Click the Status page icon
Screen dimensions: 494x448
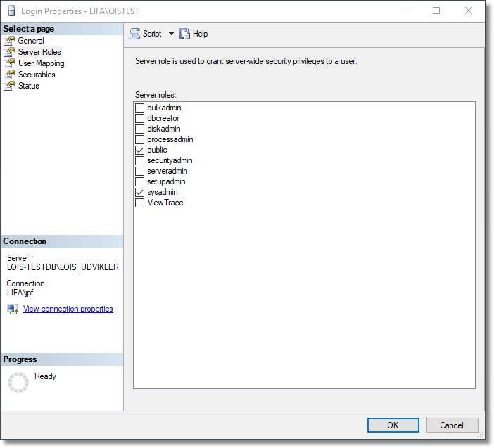(9, 86)
